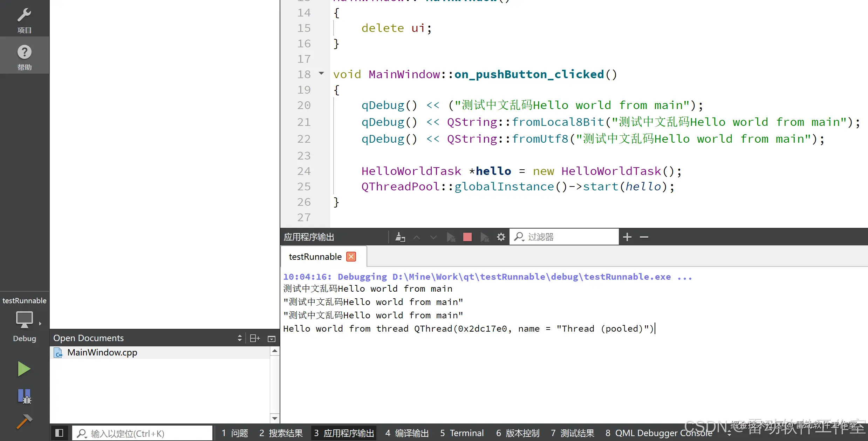Close the testRunnable output tab
Viewport: 868px width, 441px height.
tap(351, 257)
